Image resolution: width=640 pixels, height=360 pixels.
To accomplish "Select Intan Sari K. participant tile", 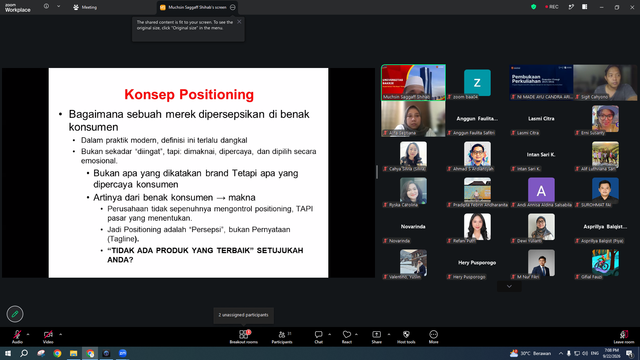I will coord(541,155).
